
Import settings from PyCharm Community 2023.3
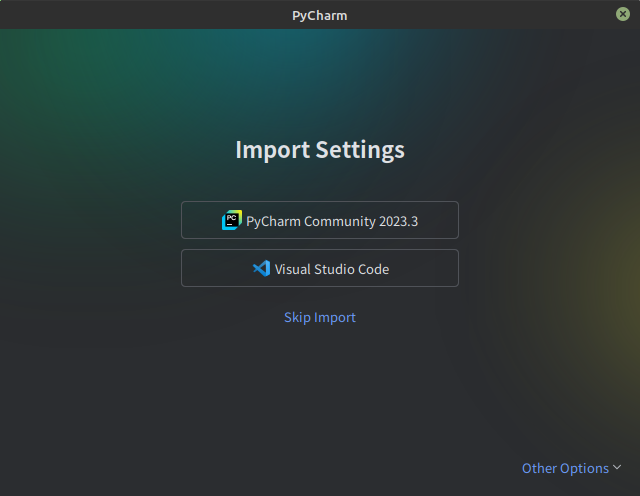[x=320, y=220]
